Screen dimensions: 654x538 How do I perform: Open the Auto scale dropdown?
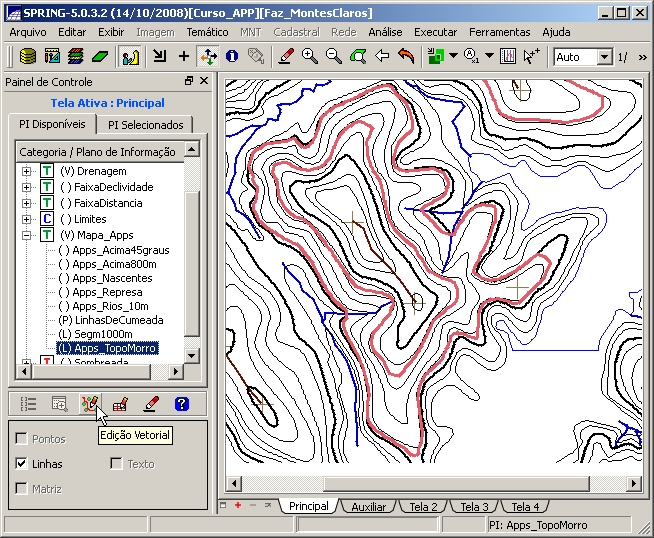click(x=604, y=57)
